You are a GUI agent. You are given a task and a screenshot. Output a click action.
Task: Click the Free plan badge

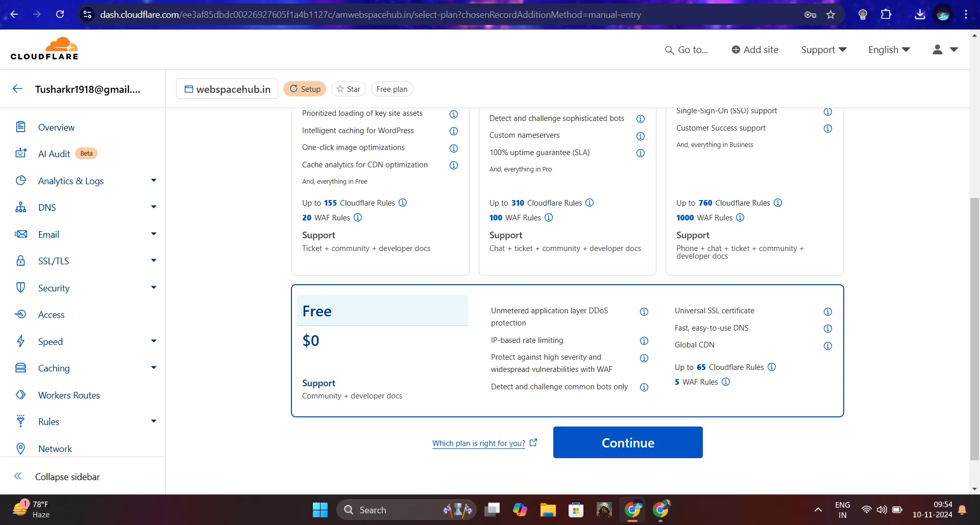(x=392, y=89)
